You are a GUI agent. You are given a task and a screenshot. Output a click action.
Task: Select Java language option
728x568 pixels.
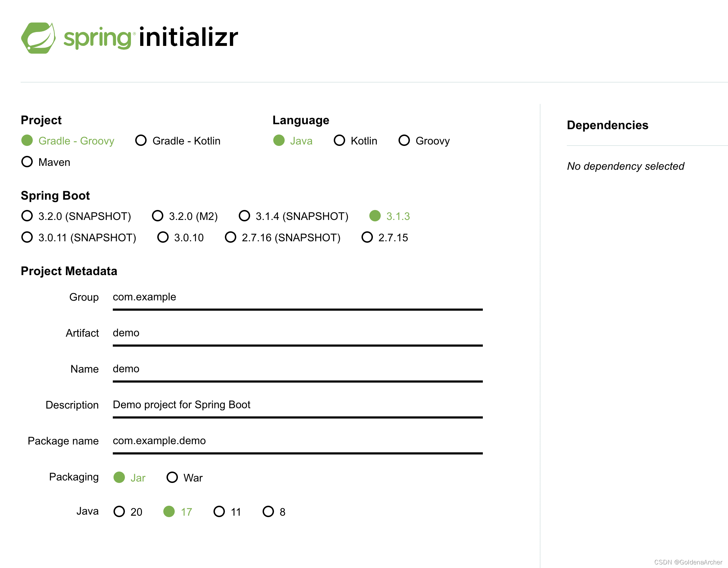[x=293, y=141]
